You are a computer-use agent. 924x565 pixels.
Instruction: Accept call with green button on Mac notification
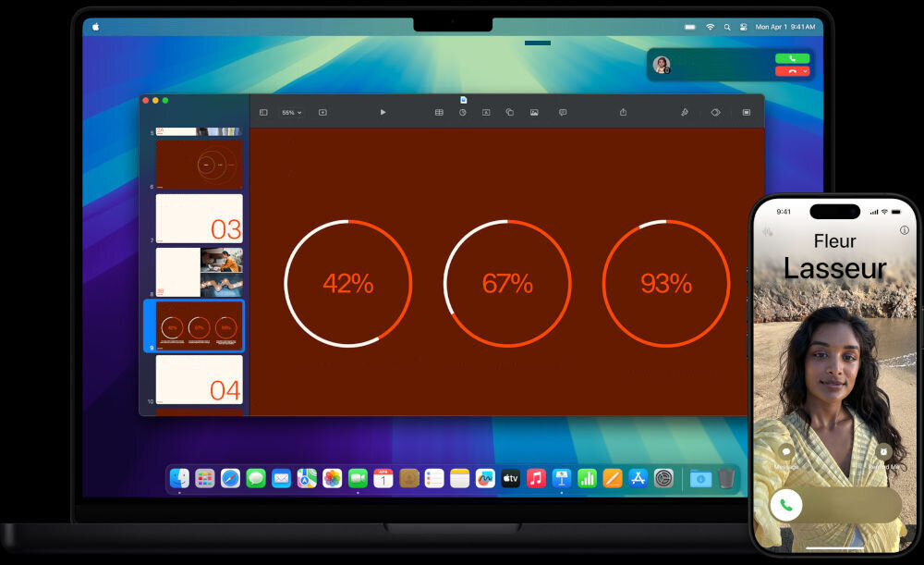pos(792,58)
